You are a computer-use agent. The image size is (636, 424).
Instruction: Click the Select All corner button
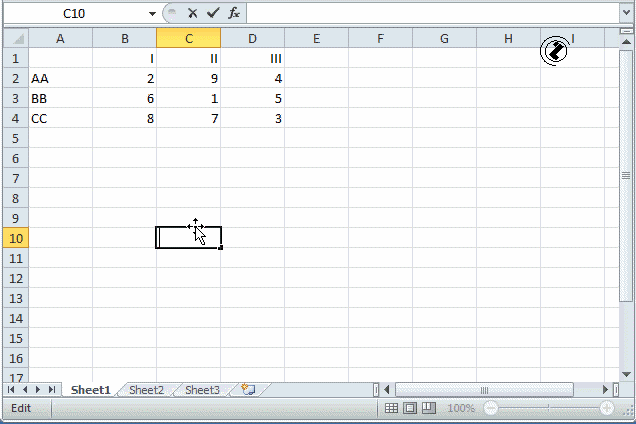click(14, 39)
